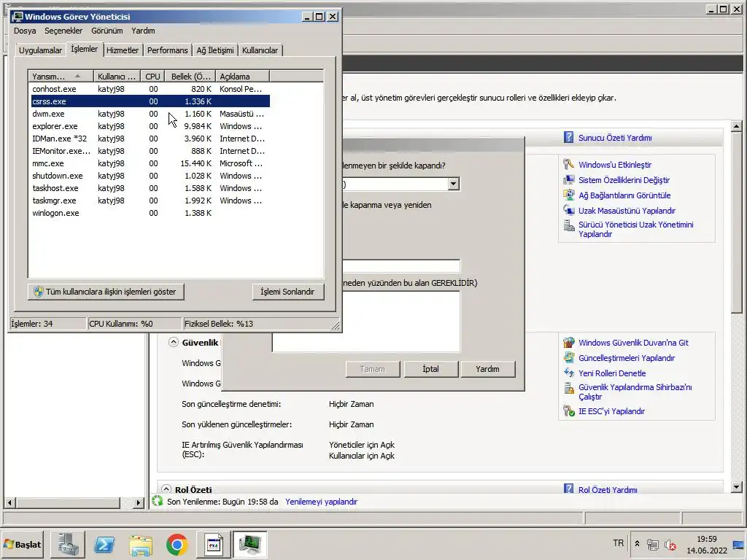This screenshot has height=560, width=747.
Task: Open Google Chrome from taskbar
Action: 177,544
